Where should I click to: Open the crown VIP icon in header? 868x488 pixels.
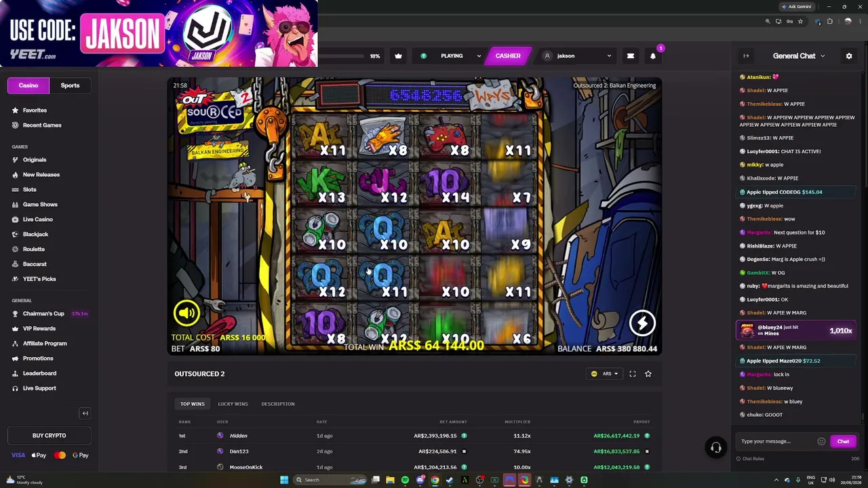[398, 56]
